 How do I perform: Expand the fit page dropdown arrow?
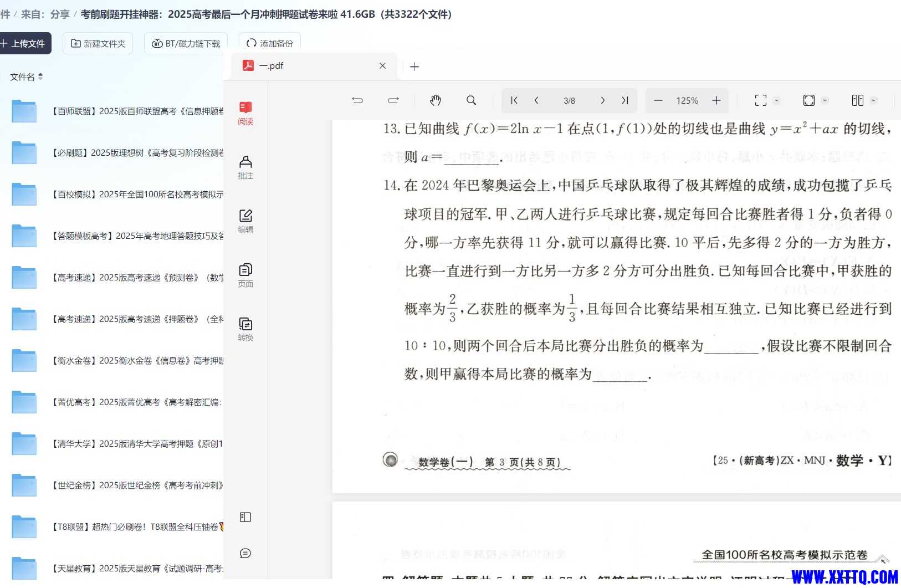tap(825, 100)
